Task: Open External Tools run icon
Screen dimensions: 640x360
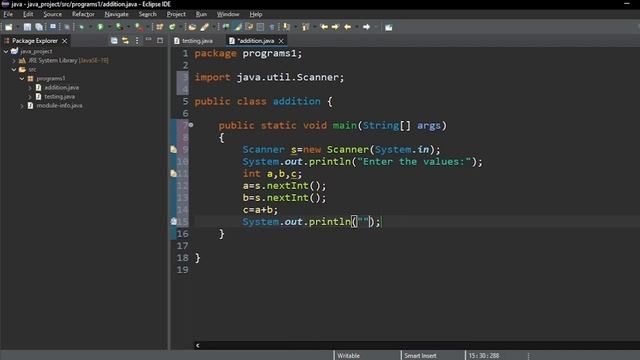Action: point(139,27)
